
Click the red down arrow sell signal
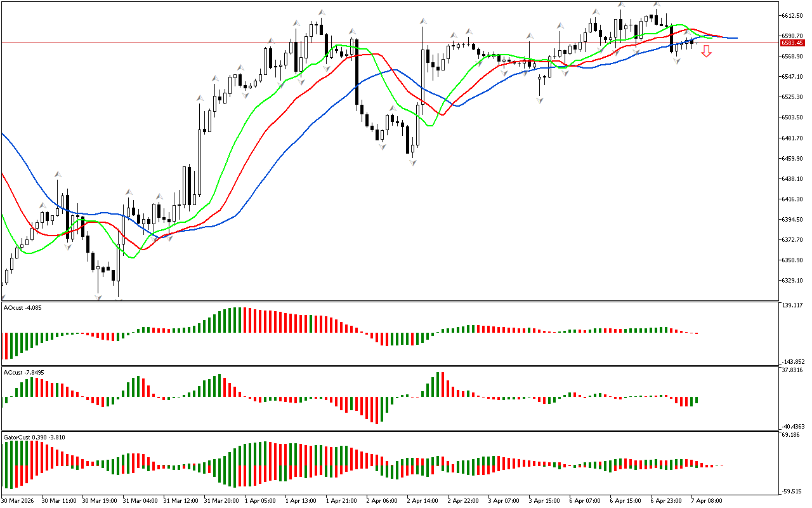click(706, 51)
